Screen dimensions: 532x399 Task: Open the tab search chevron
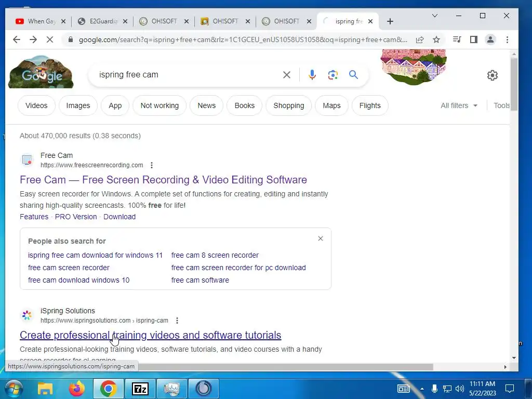point(435,16)
